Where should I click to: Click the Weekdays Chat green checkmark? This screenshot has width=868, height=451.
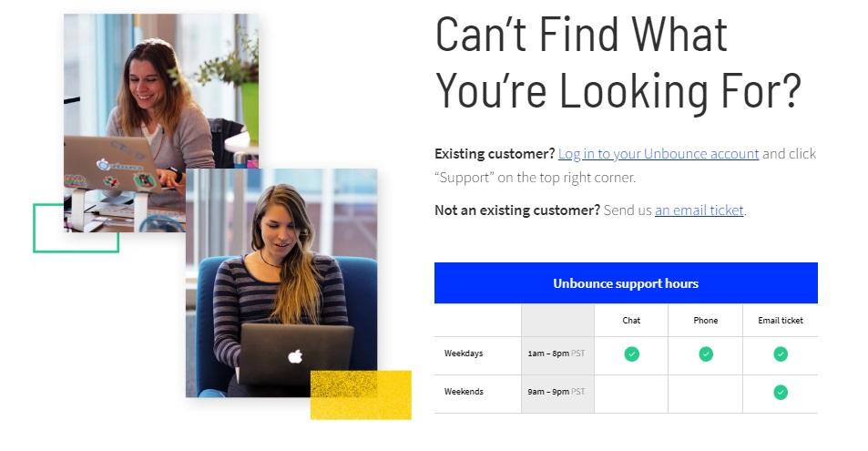pyautogui.click(x=631, y=354)
